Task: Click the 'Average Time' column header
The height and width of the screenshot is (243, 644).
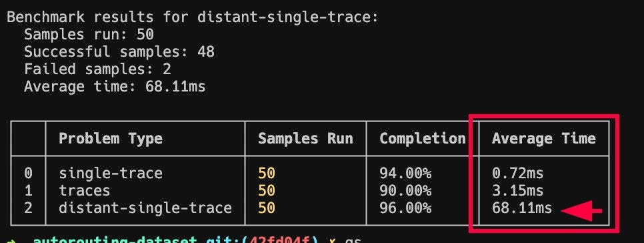Action: click(x=544, y=139)
